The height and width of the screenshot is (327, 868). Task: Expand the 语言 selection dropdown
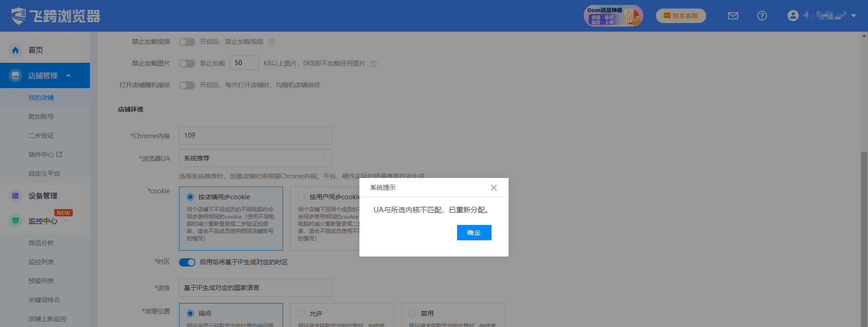(255, 288)
